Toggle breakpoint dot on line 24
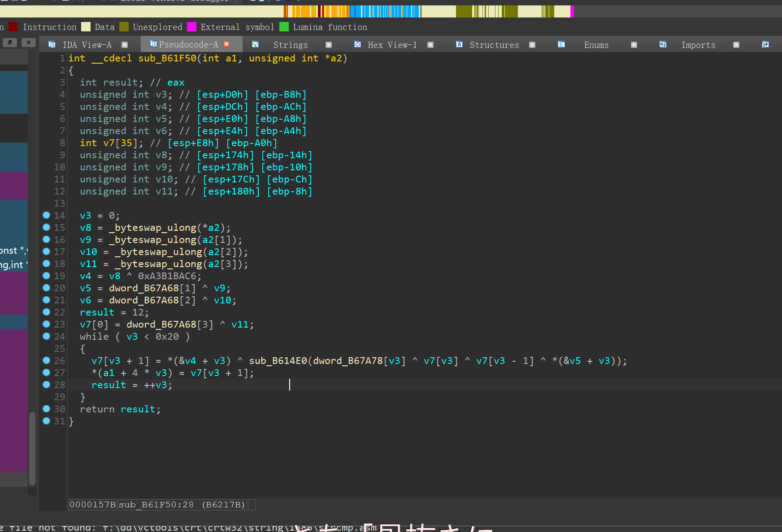 click(46, 336)
